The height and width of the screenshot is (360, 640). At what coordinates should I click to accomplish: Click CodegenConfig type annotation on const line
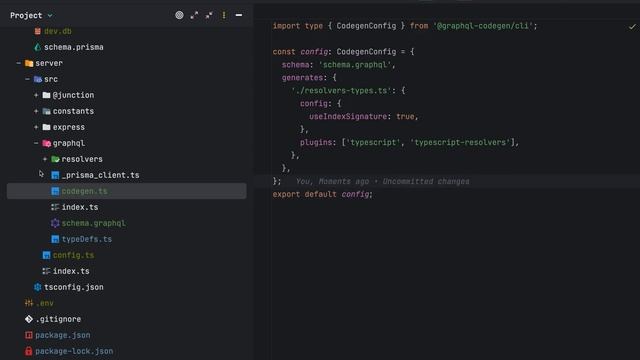point(366,52)
